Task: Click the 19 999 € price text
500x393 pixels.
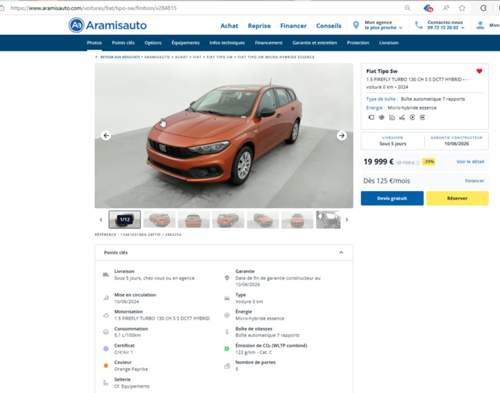Action: pyautogui.click(x=378, y=162)
